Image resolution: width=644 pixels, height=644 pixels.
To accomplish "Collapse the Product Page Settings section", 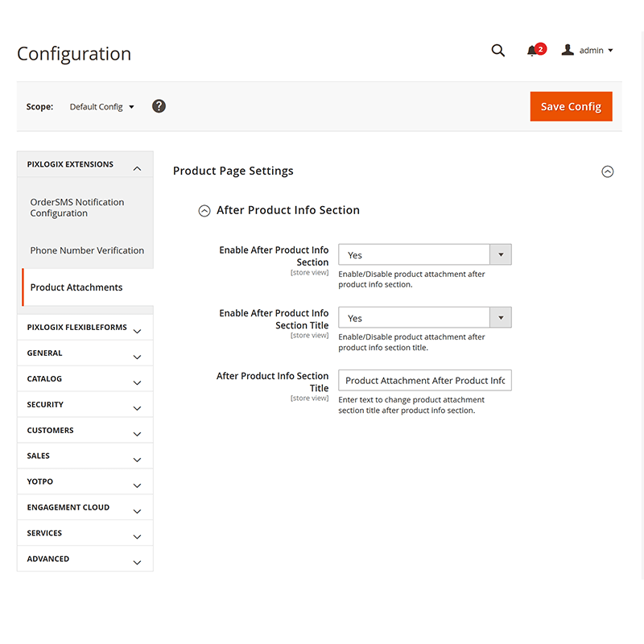I will click(608, 171).
